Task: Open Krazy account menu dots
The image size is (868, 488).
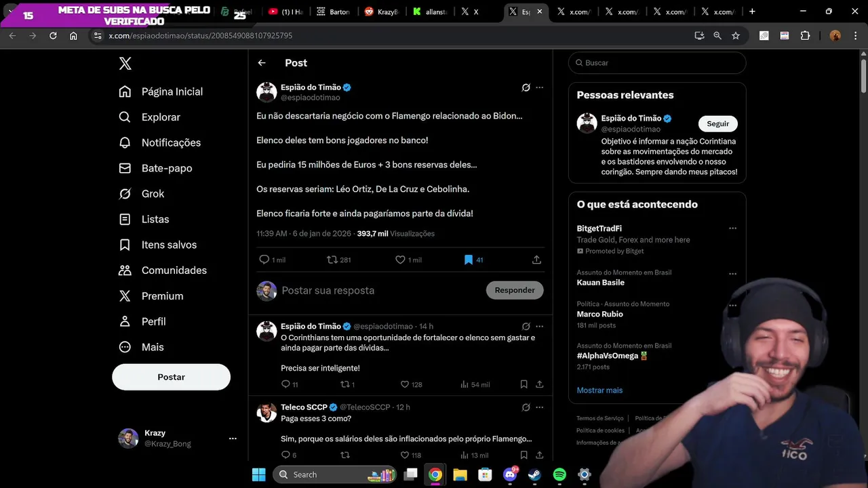Action: tap(233, 439)
